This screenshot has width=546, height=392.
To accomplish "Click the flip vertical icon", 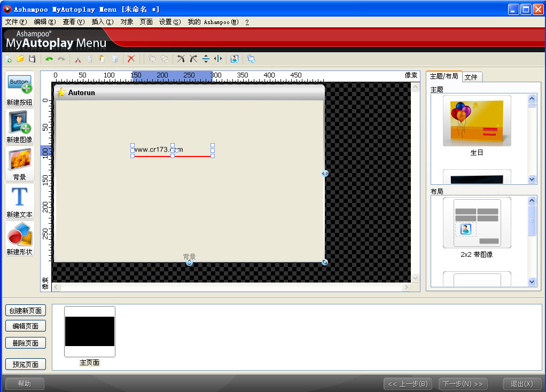I will pyautogui.click(x=206, y=59).
